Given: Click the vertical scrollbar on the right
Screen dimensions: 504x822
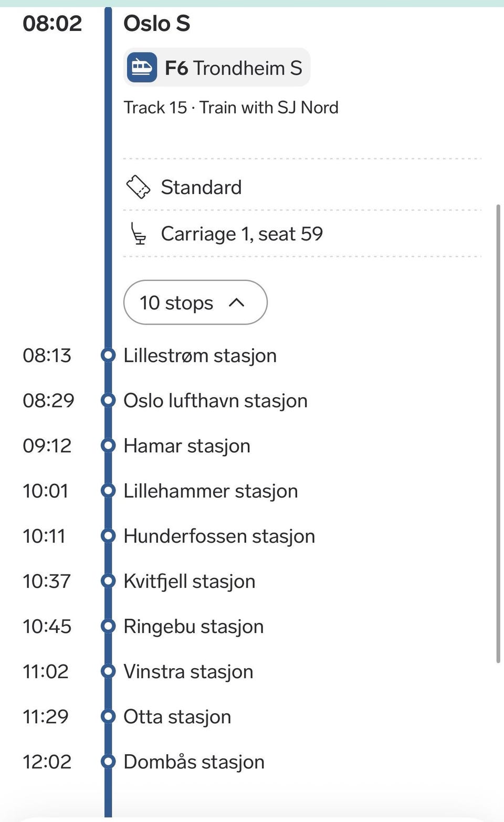Looking at the screenshot, I should (x=498, y=434).
